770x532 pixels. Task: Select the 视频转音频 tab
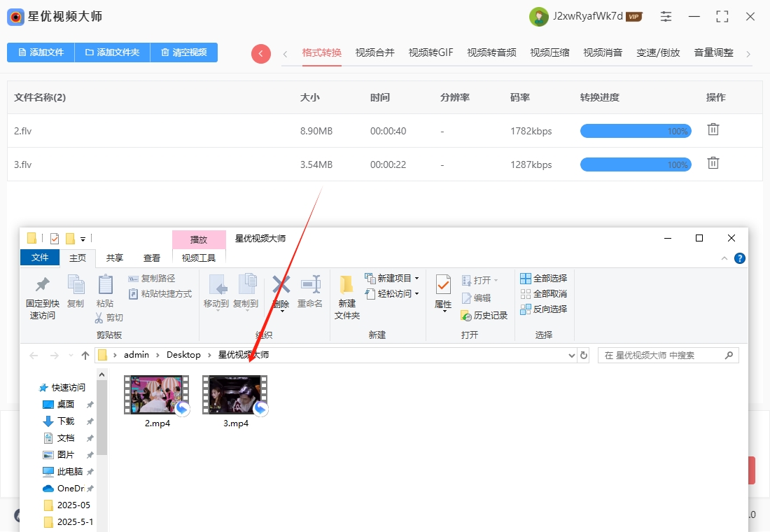pos(491,52)
